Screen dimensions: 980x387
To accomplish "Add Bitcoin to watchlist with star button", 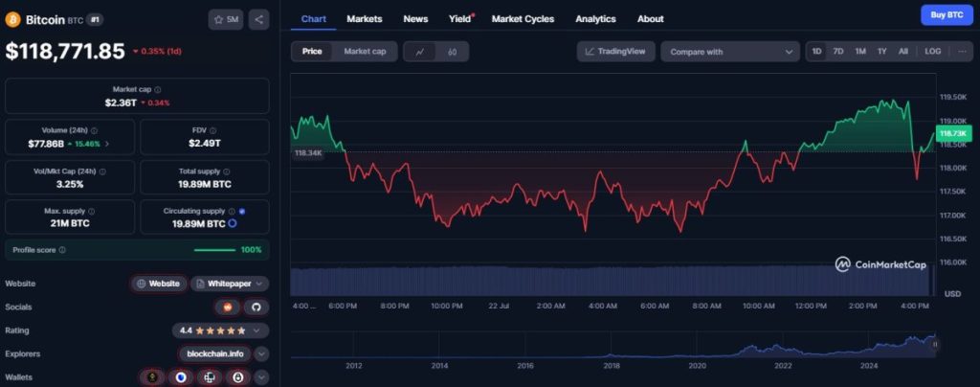I will coord(226,20).
